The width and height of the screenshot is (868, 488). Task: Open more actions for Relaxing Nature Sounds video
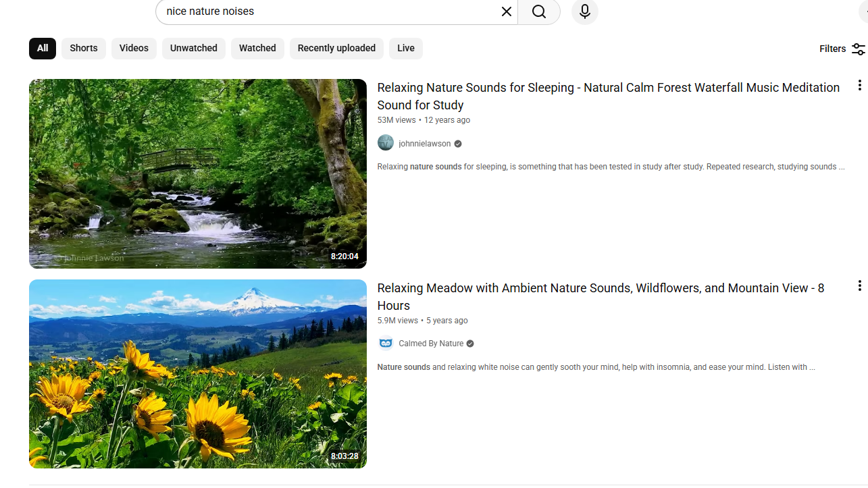pos(859,85)
